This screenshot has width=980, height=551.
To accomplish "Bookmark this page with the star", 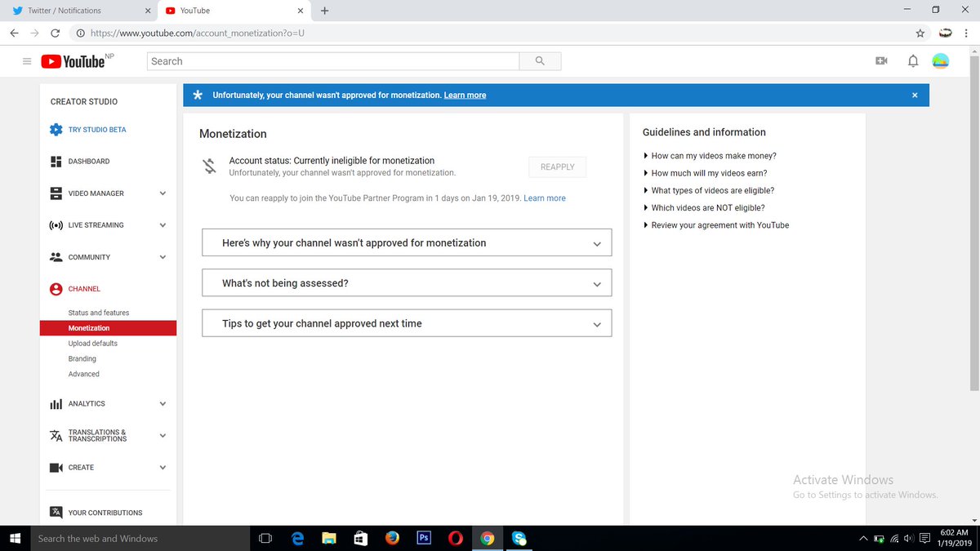I will tap(920, 33).
